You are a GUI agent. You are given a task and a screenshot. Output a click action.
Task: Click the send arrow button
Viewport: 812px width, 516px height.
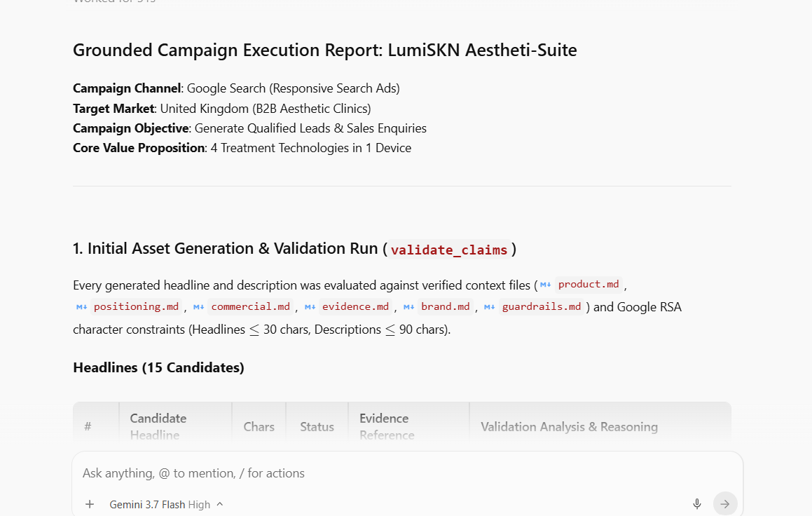(x=725, y=503)
